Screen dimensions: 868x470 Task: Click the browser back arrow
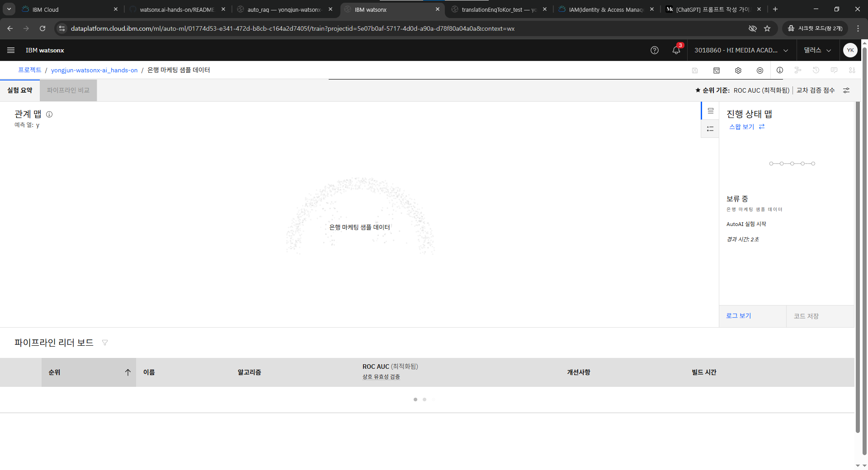(10, 28)
